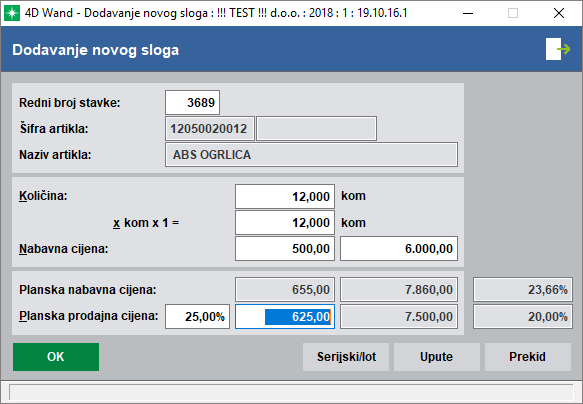Click the margin percentage field 25,00%

pyautogui.click(x=197, y=317)
